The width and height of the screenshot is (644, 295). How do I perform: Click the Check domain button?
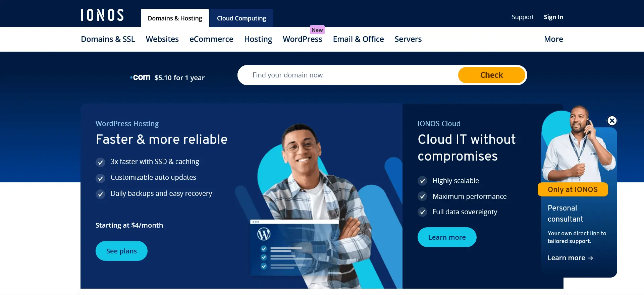(x=491, y=75)
